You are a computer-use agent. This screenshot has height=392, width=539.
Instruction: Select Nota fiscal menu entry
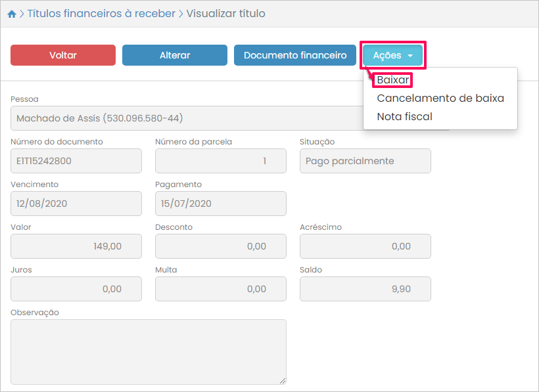click(404, 117)
